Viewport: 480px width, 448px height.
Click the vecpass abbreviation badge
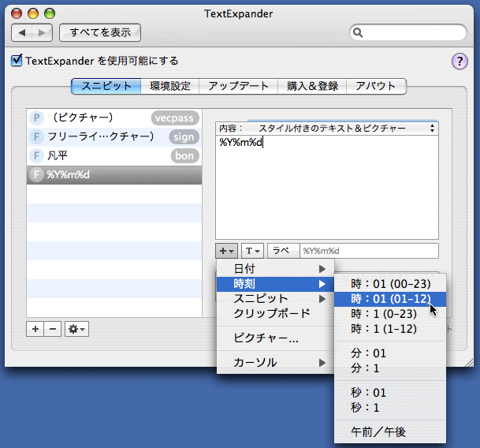(175, 118)
